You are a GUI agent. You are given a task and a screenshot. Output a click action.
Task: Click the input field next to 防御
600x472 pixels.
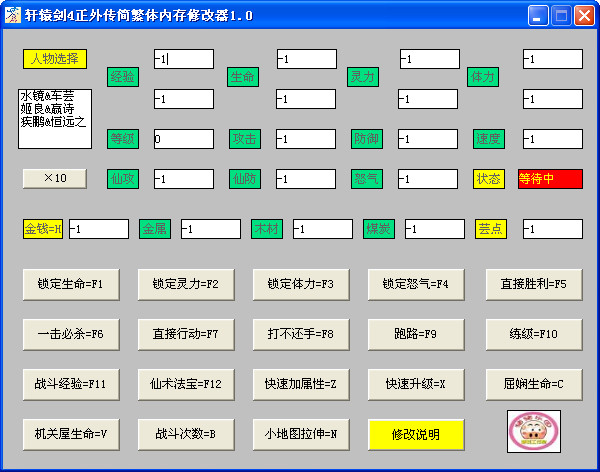tap(428, 139)
